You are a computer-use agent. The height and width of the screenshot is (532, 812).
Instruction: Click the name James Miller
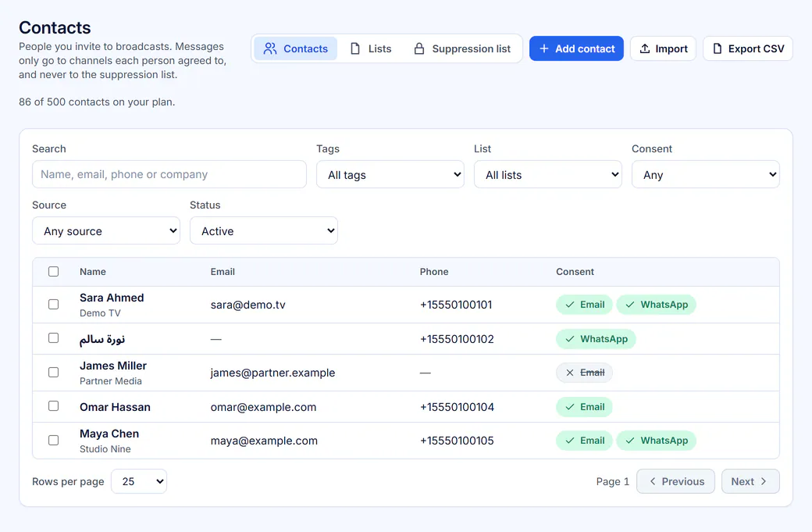113,366
